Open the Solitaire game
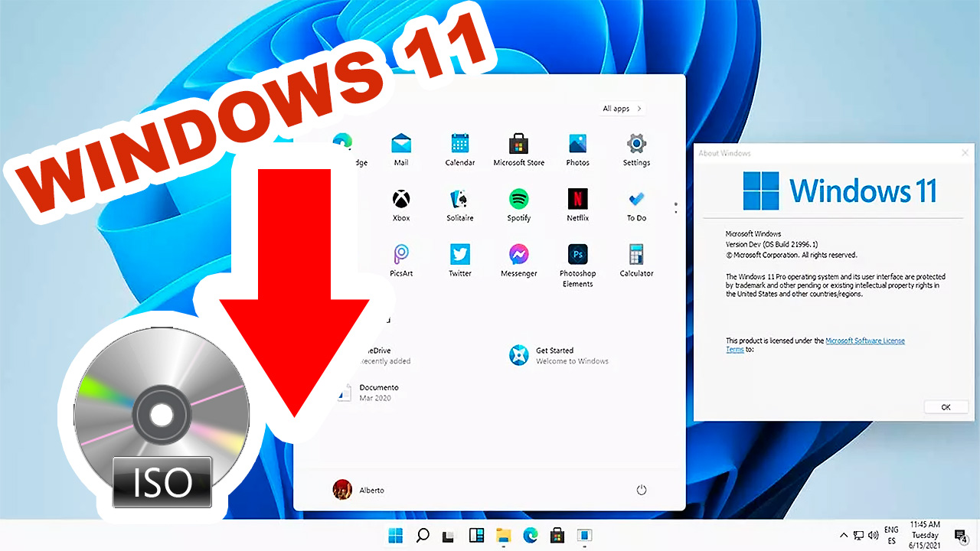 pos(460,205)
